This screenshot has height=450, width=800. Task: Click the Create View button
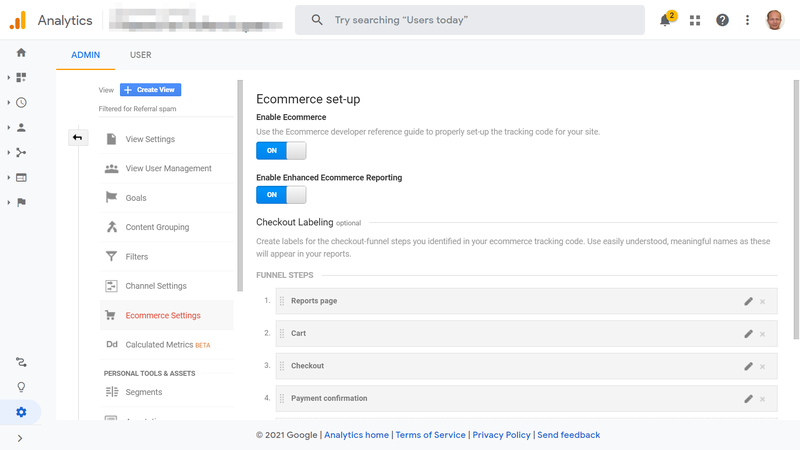151,90
